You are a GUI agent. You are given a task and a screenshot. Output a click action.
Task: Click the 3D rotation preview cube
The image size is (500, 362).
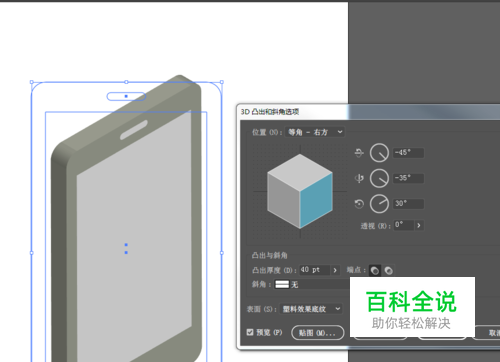point(300,191)
